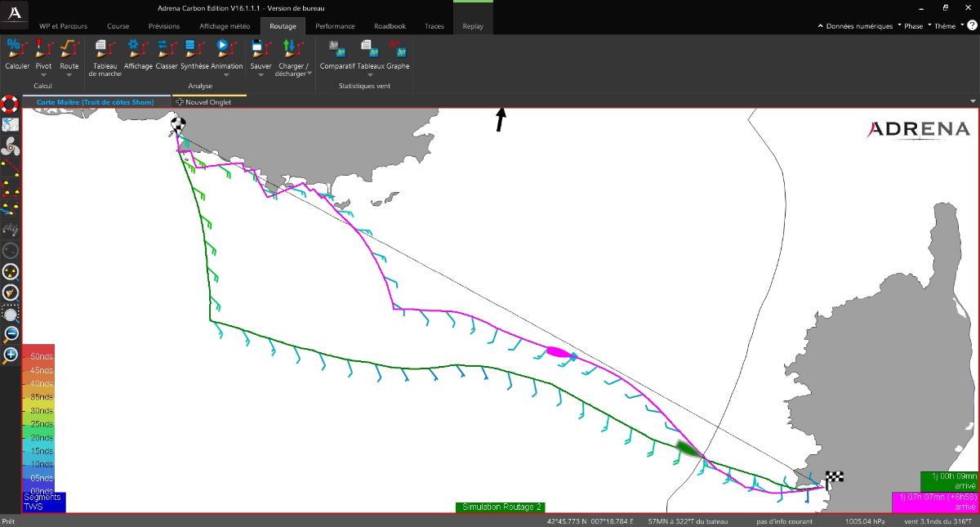Toggle Segments TWS legend box

pyautogui.click(x=43, y=502)
